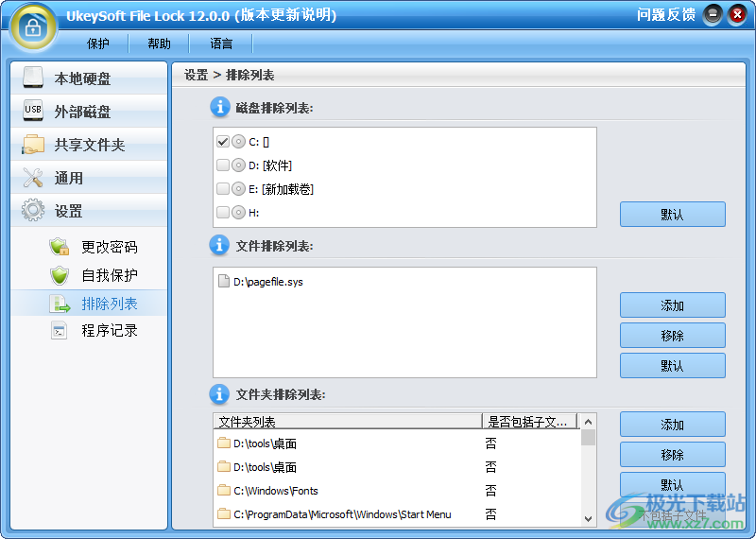
Task: Open the 通用 sidebar section
Action: 89,178
